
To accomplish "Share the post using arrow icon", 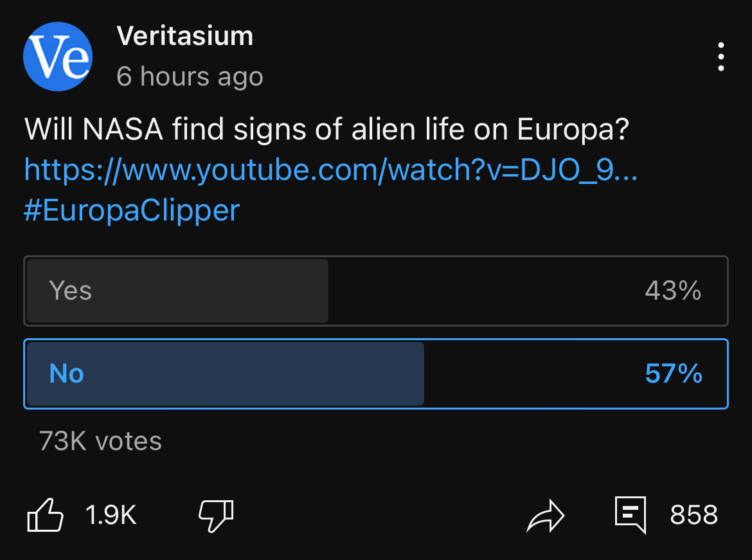I will pyautogui.click(x=546, y=516).
